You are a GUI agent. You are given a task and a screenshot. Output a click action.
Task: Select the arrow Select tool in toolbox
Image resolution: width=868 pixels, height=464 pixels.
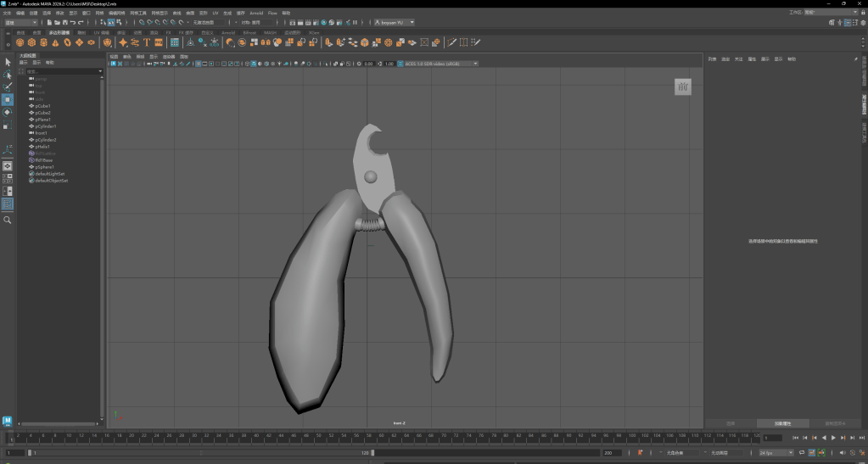tap(8, 62)
